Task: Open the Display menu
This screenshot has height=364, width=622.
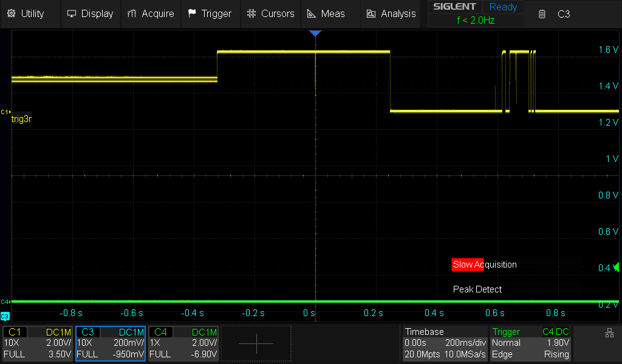Action: [90, 13]
